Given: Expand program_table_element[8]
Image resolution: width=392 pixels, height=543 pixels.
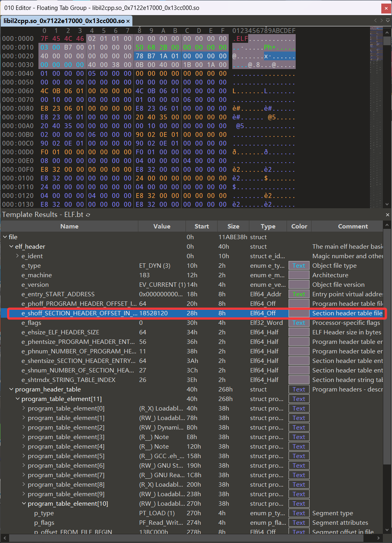Looking at the screenshot, I should 24,484.
